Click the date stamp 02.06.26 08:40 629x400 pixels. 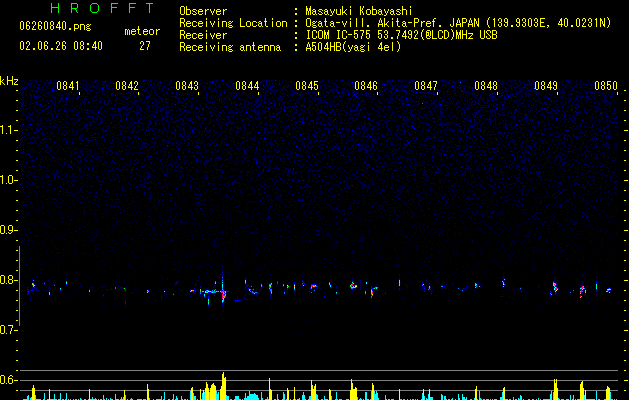coord(61,46)
